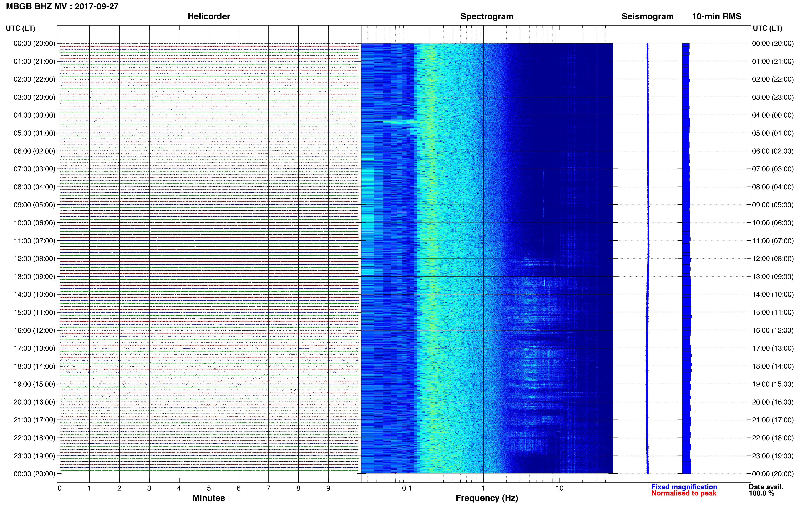
Task: Click '20:00 (16:00)' on the RMS-side time axis
Action: [773, 402]
